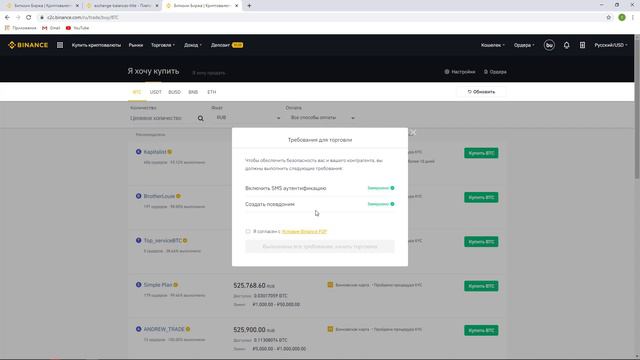Viewport: 640px width, 360px height.
Task: Select the USDT tab
Action: (x=156, y=92)
